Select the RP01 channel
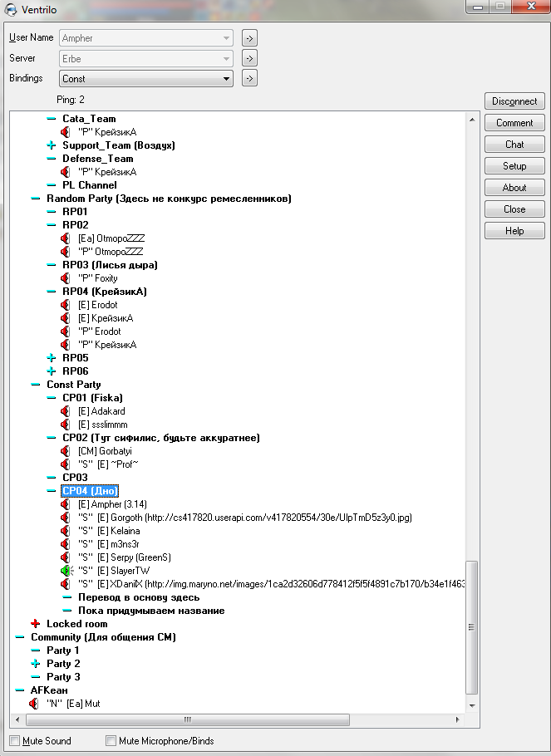The height and width of the screenshot is (756, 551). (76, 212)
